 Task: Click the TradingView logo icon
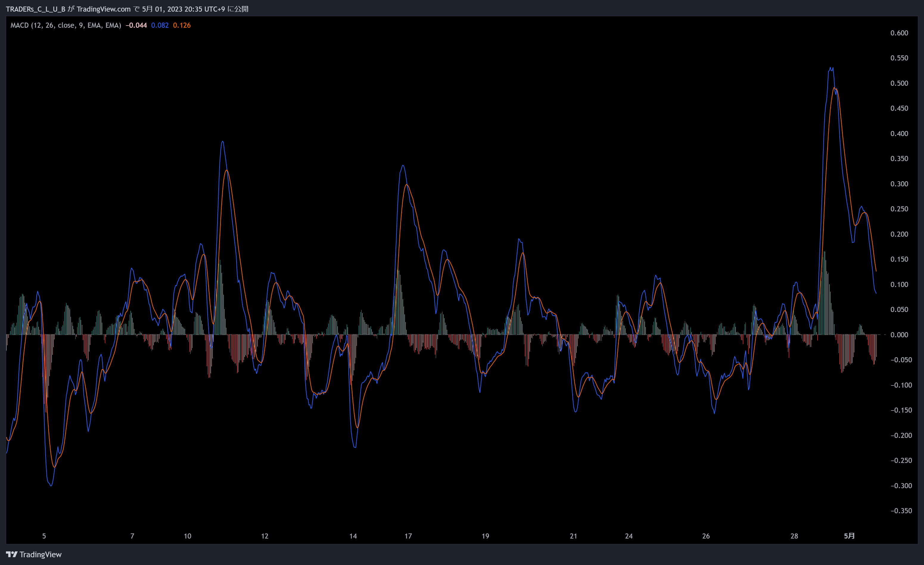(12, 554)
